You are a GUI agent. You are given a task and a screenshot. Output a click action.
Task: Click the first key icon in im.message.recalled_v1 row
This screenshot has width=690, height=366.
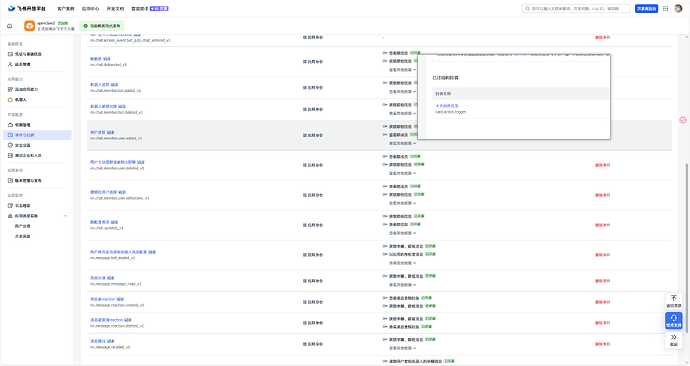coord(385,340)
